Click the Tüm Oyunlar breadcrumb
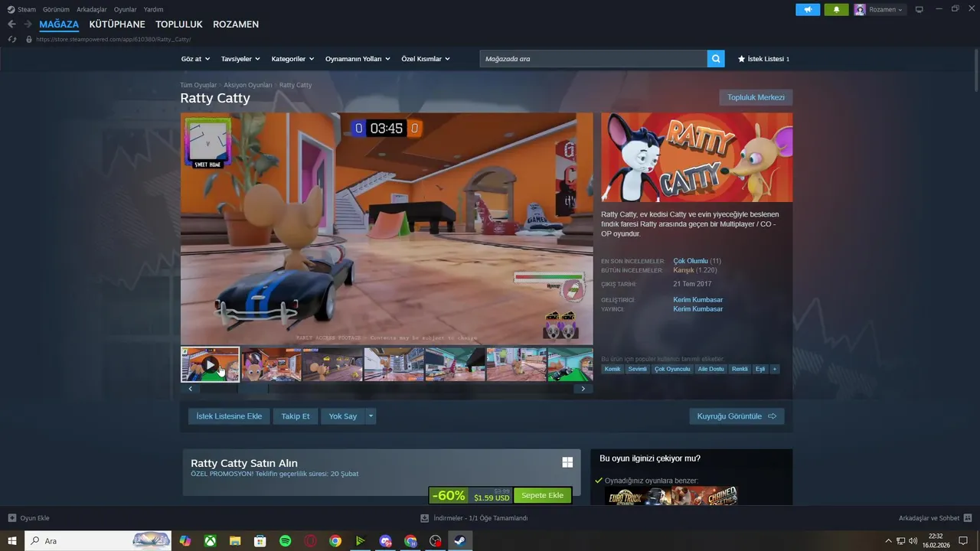Image resolution: width=980 pixels, height=551 pixels. pyautogui.click(x=198, y=85)
